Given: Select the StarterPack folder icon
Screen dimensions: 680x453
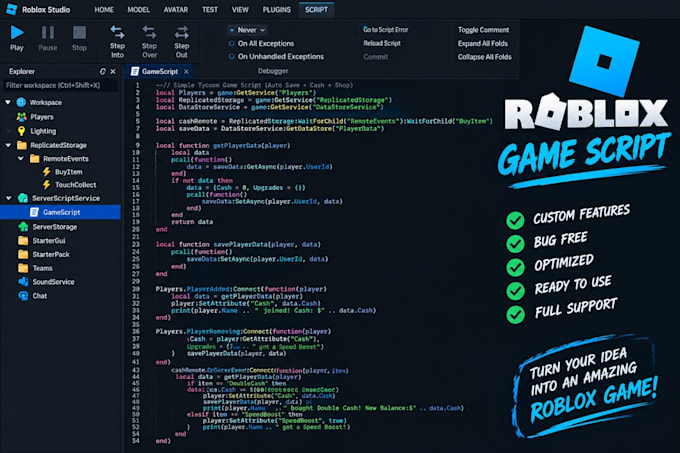Looking at the screenshot, I should [23, 254].
